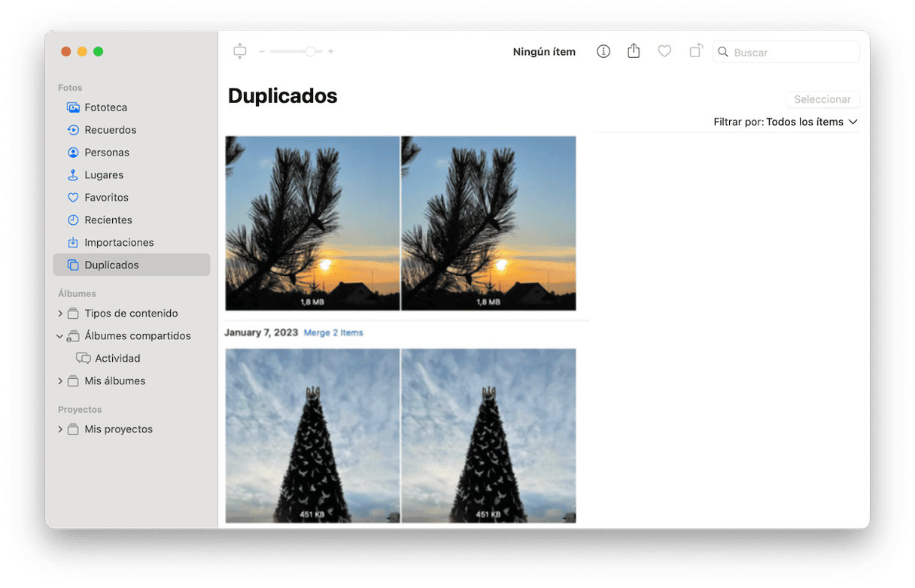915x588 pixels.
Task: Expand Mis álbumes group
Action: [x=60, y=381]
